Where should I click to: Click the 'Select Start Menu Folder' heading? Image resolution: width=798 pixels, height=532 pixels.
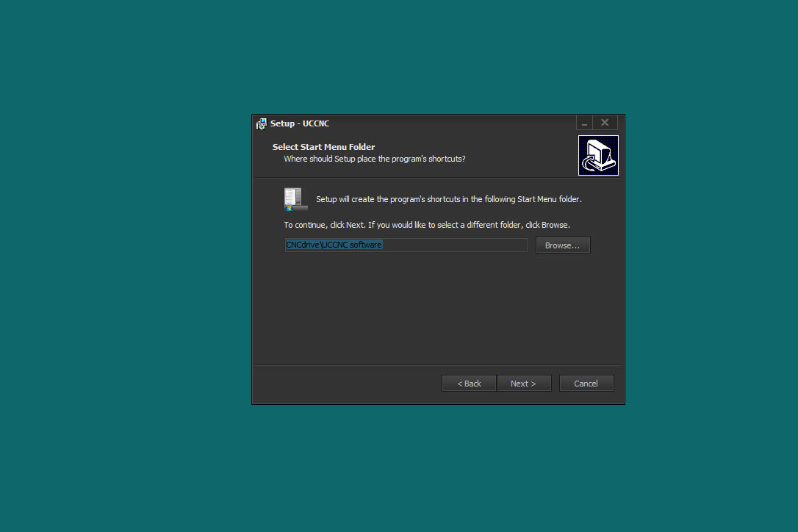click(323, 147)
